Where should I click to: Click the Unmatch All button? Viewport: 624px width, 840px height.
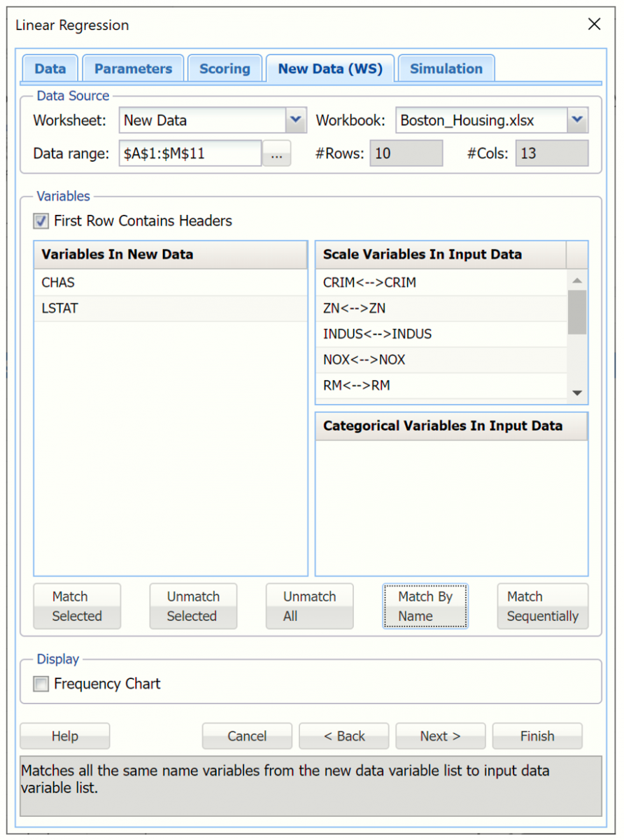click(x=309, y=606)
